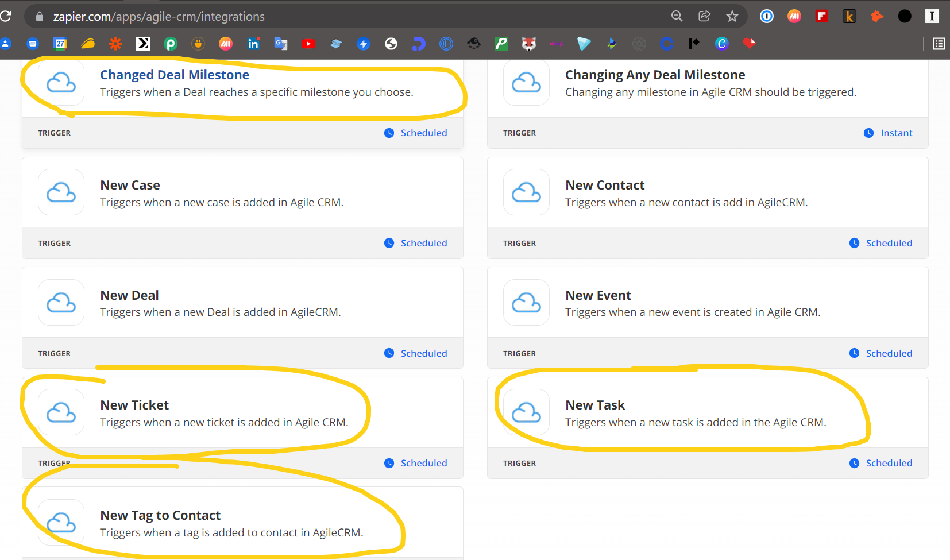Reload the page with the refresh icon
This screenshot has width=950, height=560.
(x=6, y=16)
